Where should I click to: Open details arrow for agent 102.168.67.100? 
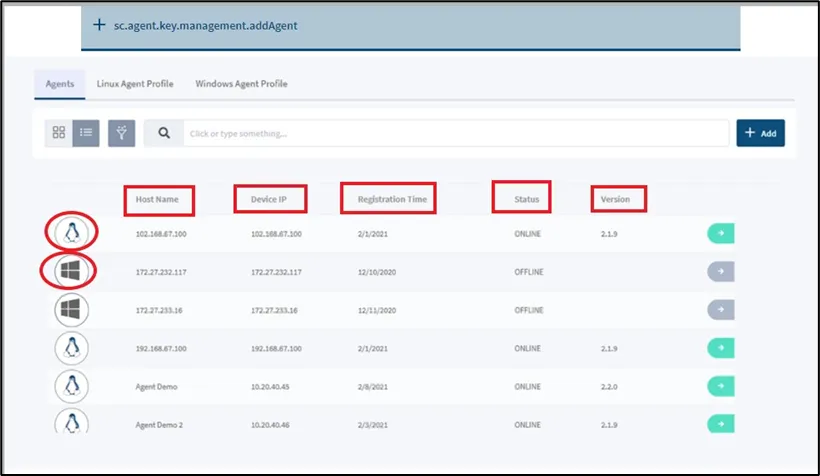[x=721, y=233]
